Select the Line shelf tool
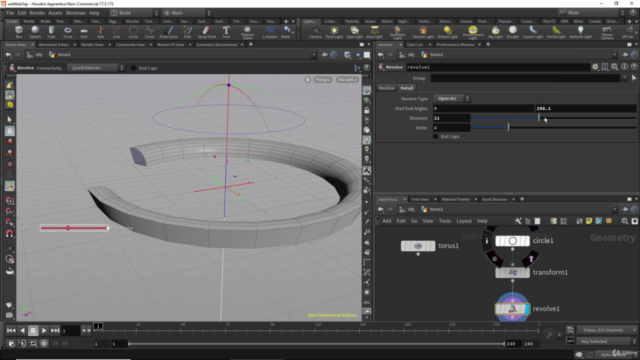The height and width of the screenshot is (360, 640). click(x=117, y=32)
